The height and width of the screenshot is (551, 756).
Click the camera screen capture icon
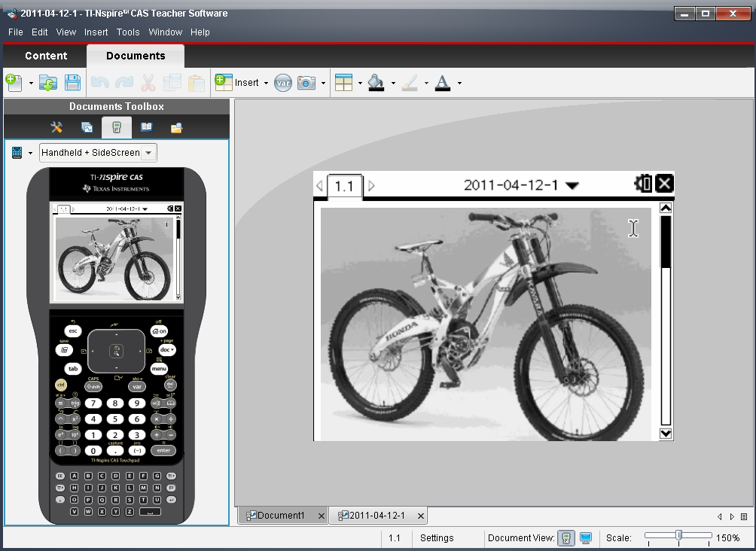pos(306,83)
